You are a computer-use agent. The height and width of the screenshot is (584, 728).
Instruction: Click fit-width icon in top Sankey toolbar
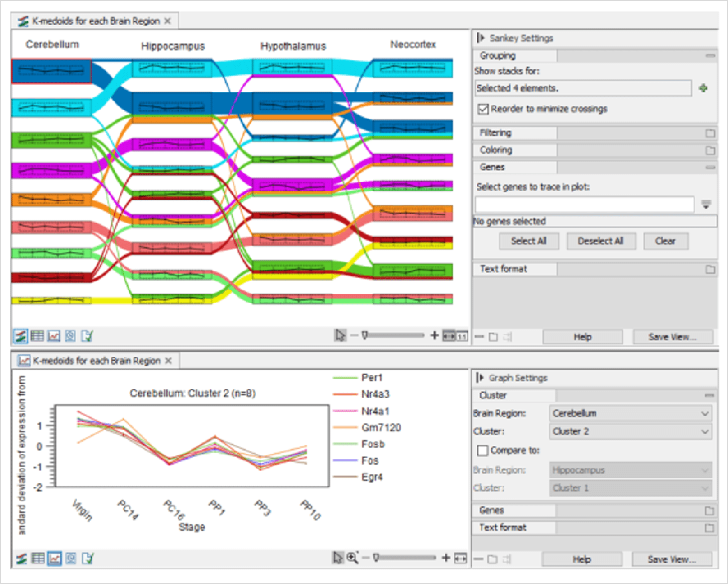coord(449,336)
